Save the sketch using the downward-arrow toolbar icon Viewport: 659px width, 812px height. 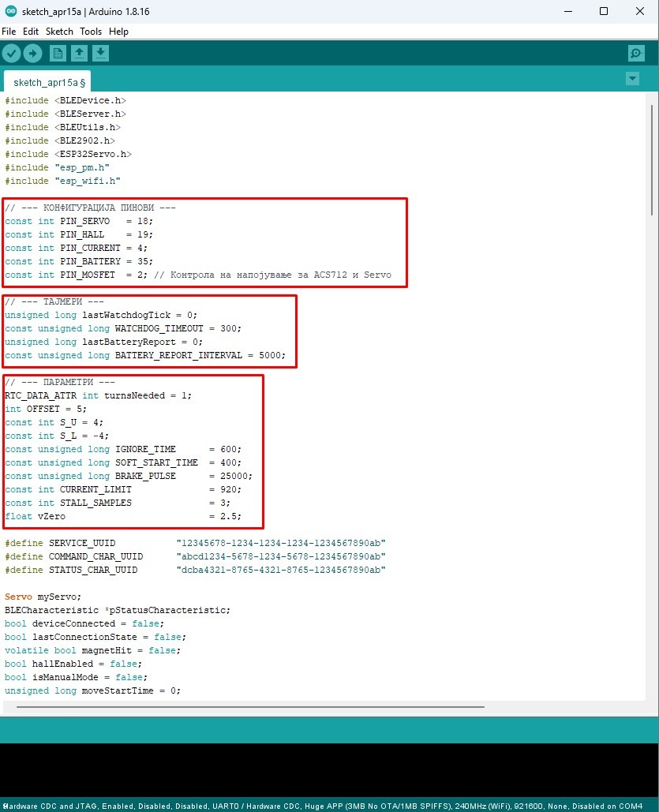point(99,53)
